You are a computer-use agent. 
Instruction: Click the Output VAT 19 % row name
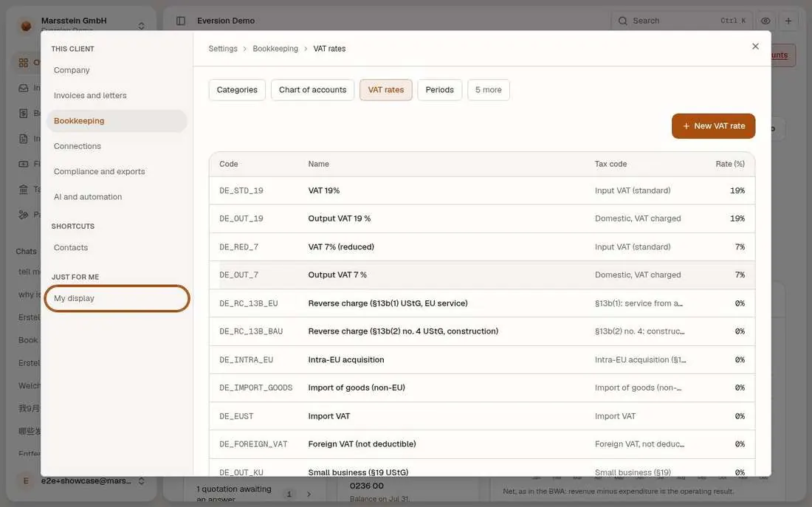point(340,218)
